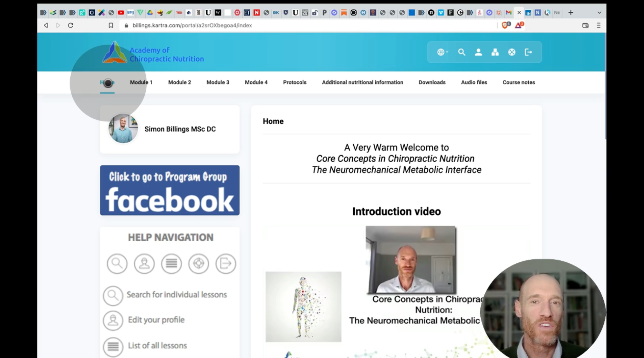Image resolution: width=644 pixels, height=358 pixels.
Task: Open the Module 3 tab
Action: pos(218,82)
